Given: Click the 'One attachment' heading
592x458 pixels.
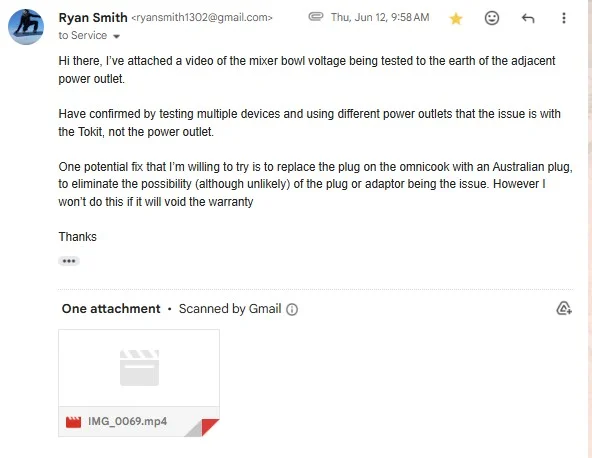Looking at the screenshot, I should click(111, 309).
